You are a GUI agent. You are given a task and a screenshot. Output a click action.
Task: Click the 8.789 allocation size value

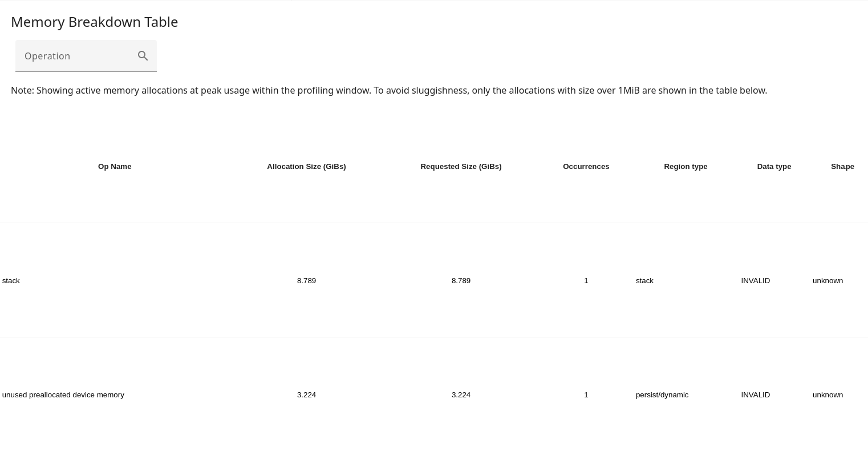coord(306,281)
